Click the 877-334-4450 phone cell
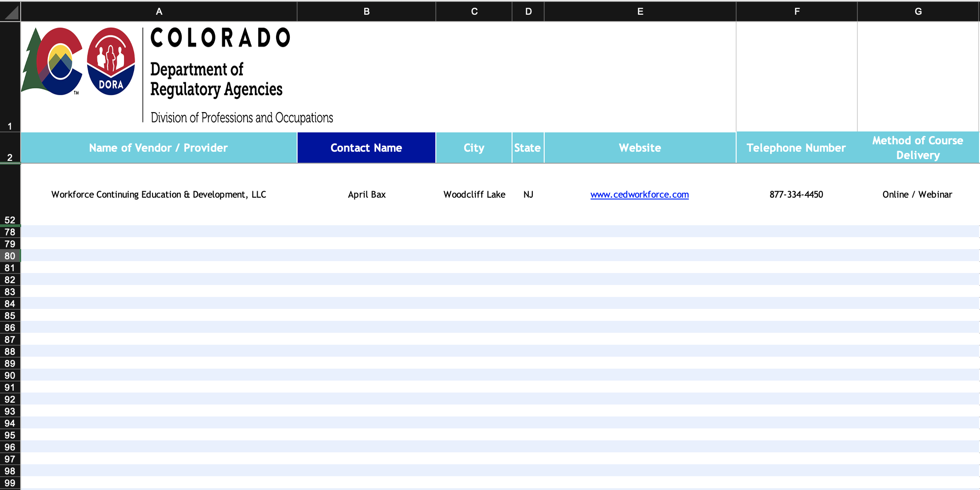This screenshot has height=490, width=980. [x=796, y=194]
